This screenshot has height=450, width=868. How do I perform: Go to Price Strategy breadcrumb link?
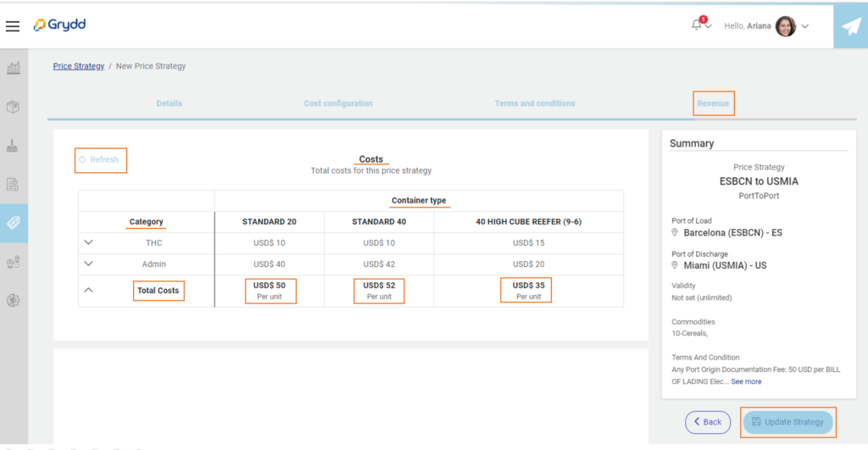click(x=79, y=66)
